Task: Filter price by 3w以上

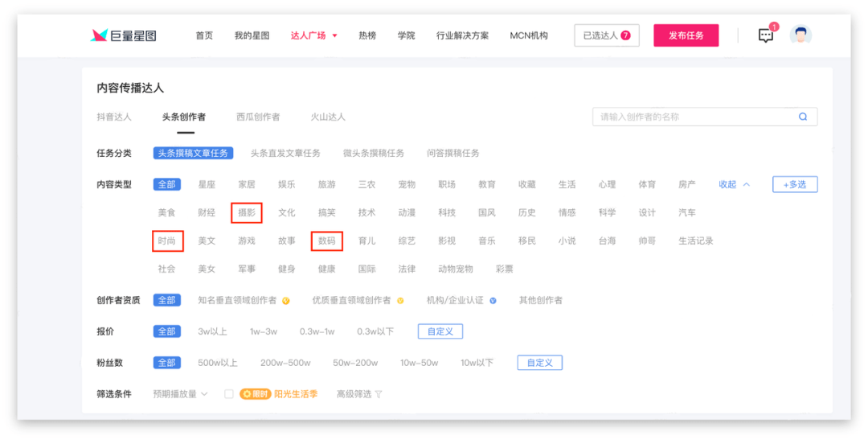Action: tap(212, 331)
